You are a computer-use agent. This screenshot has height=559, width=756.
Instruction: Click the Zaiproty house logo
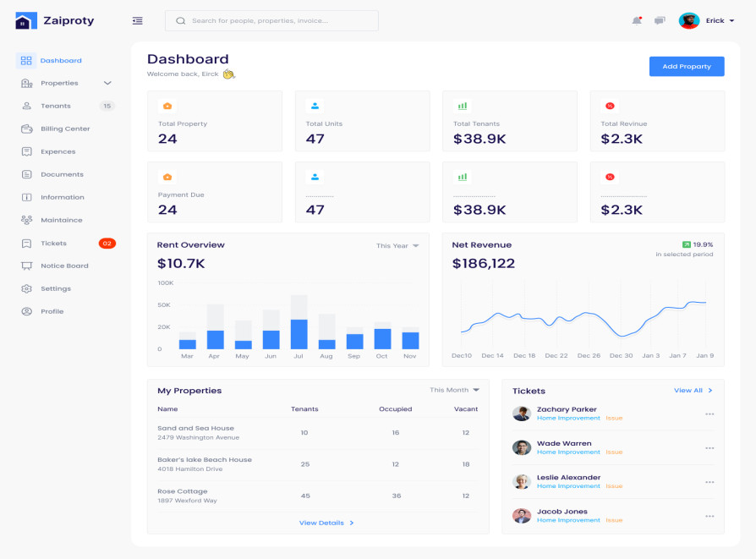[26, 20]
